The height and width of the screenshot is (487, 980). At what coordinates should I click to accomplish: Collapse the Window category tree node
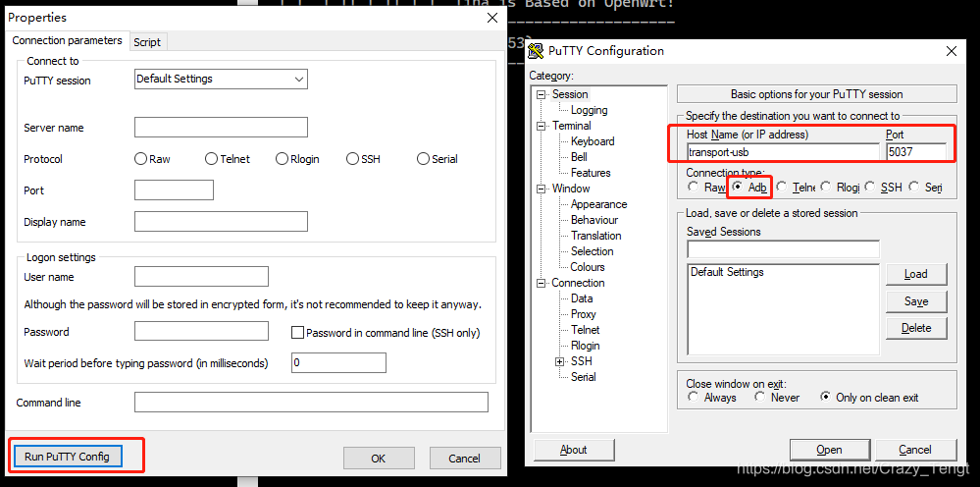(x=542, y=189)
